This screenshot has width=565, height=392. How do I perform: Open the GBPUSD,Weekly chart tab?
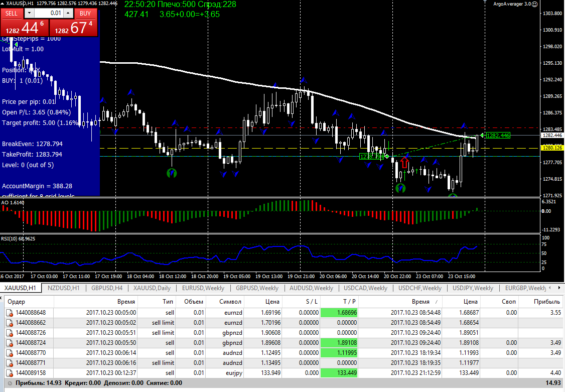[x=257, y=288]
